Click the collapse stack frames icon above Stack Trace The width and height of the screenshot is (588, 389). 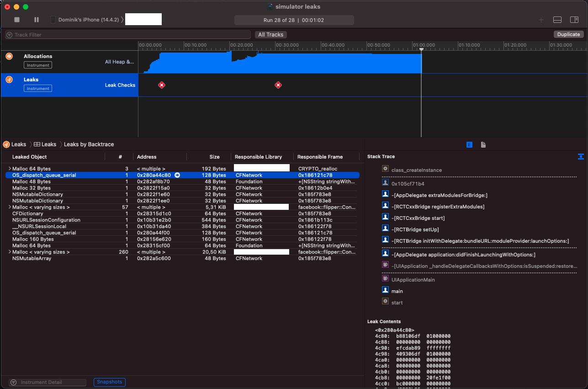[x=581, y=156]
